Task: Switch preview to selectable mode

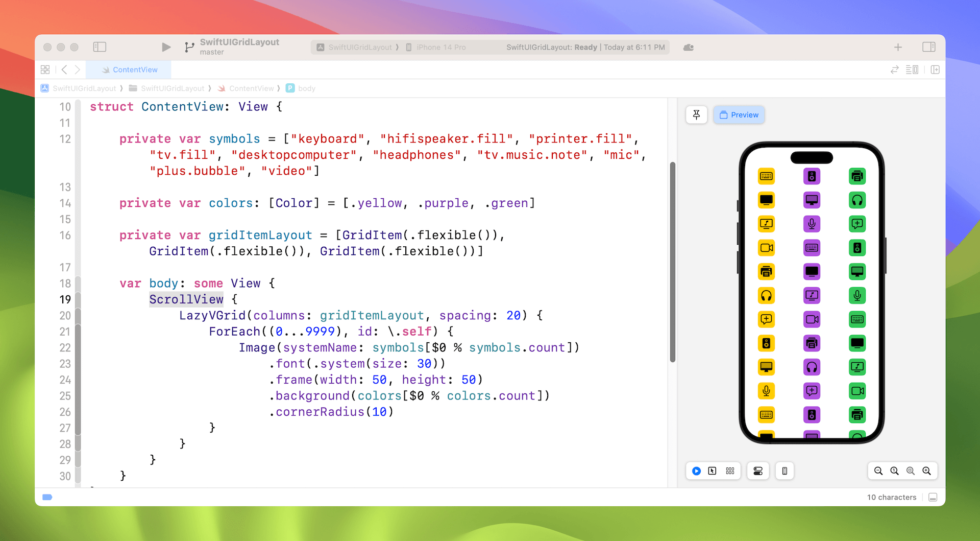Action: point(713,471)
